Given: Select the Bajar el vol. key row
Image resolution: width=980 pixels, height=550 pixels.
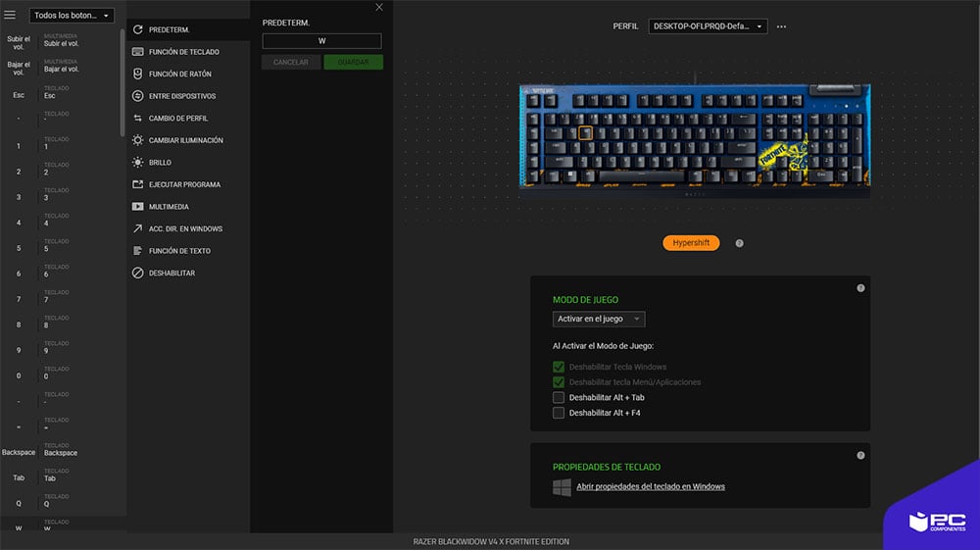Looking at the screenshot, I should (60, 68).
